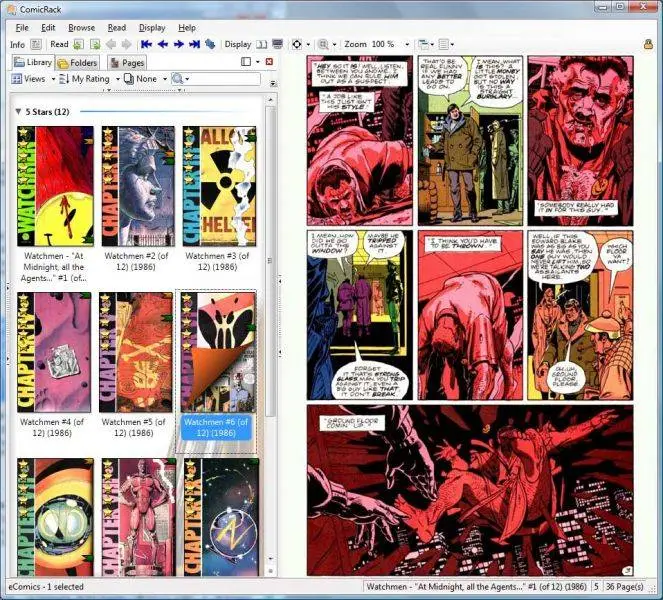This screenshot has height=600, width=663.
Task: Open the Display menu
Action: (x=152, y=28)
